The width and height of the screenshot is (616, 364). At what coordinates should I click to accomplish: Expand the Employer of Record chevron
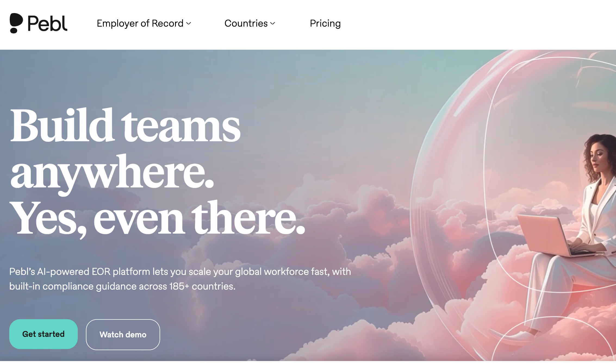(189, 24)
